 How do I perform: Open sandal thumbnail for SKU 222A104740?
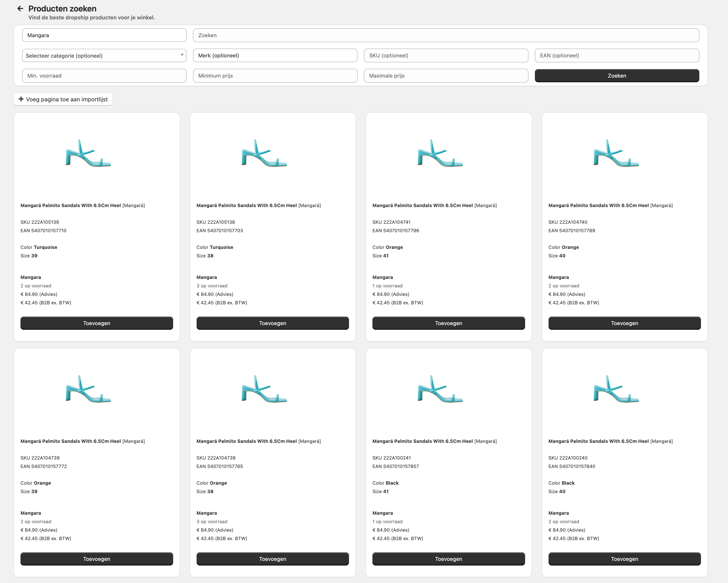[616, 154]
